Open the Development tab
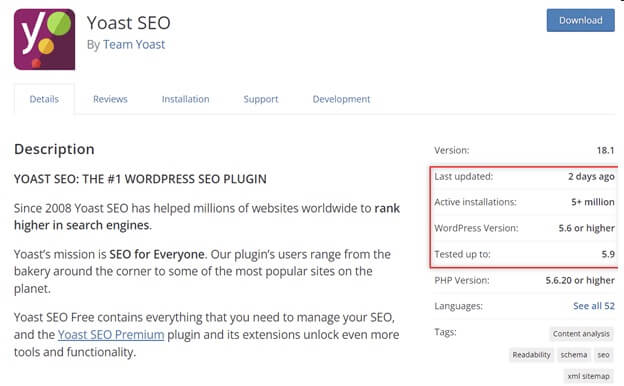 (341, 99)
